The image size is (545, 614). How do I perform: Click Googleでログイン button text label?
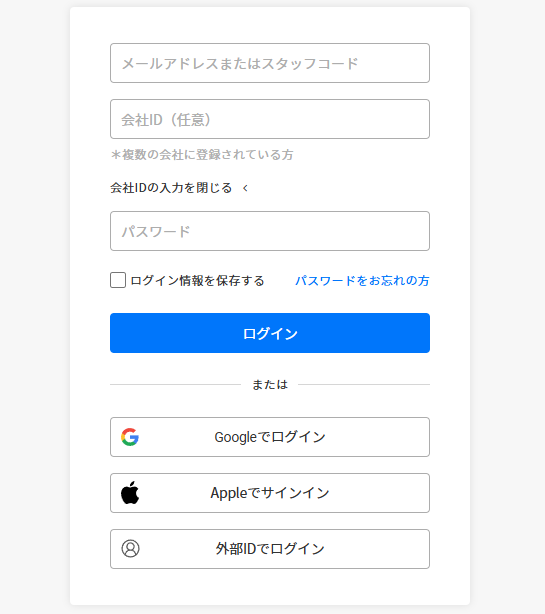click(x=270, y=437)
